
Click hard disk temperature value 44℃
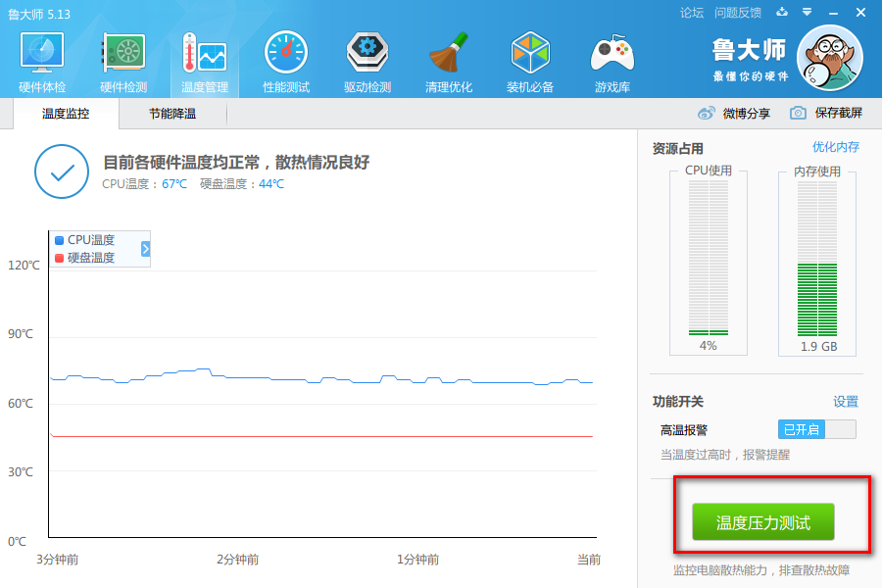271,184
